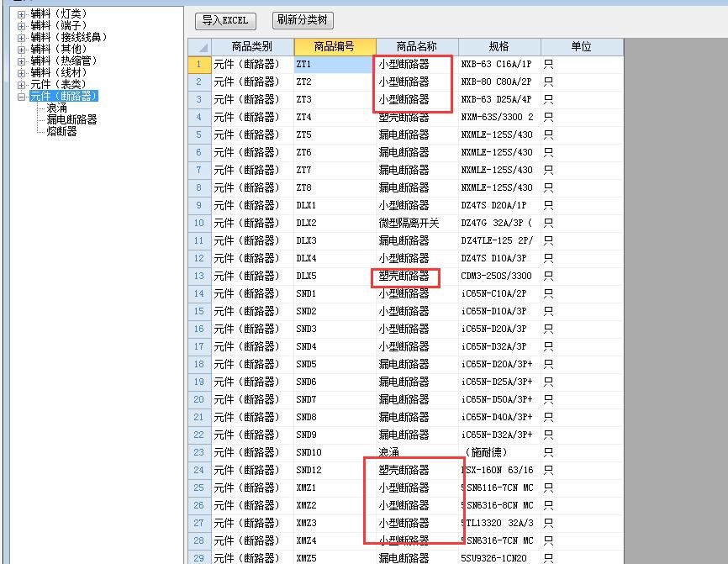This screenshot has width=728, height=564.
Task: Click the 只 unit cell in row 1
Action: 581,64
